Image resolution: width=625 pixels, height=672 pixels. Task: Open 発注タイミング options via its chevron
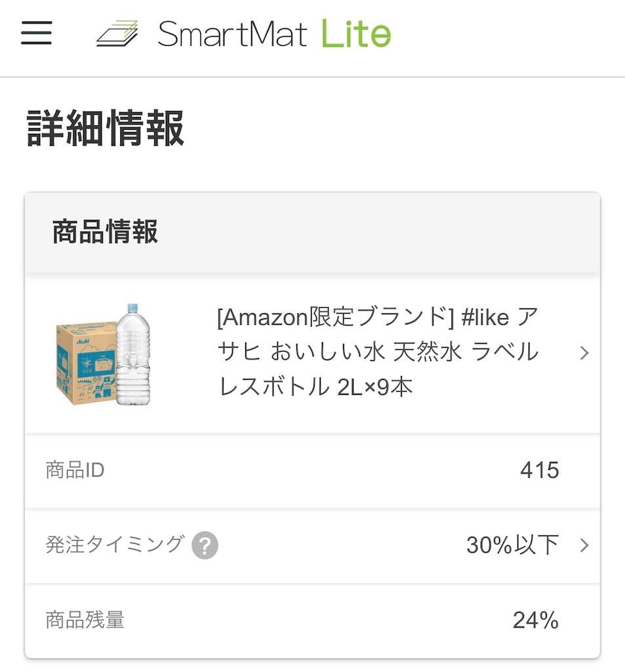click(584, 545)
